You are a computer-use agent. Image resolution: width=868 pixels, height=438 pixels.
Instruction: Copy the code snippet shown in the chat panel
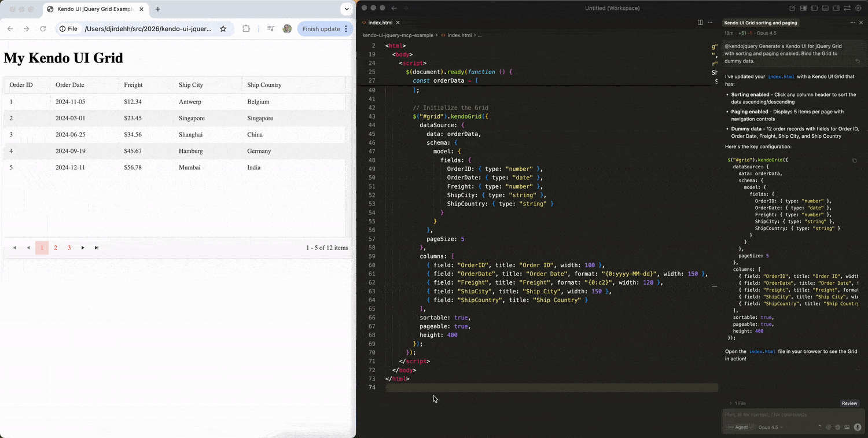click(x=855, y=160)
